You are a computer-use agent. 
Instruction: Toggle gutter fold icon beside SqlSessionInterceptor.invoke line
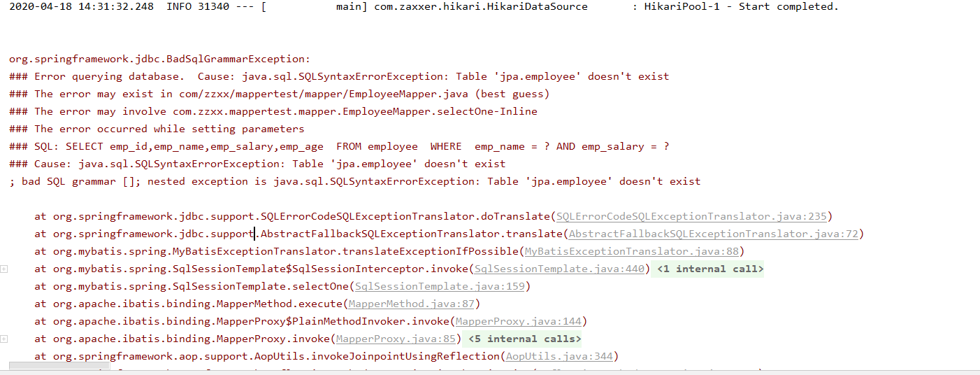(x=4, y=269)
